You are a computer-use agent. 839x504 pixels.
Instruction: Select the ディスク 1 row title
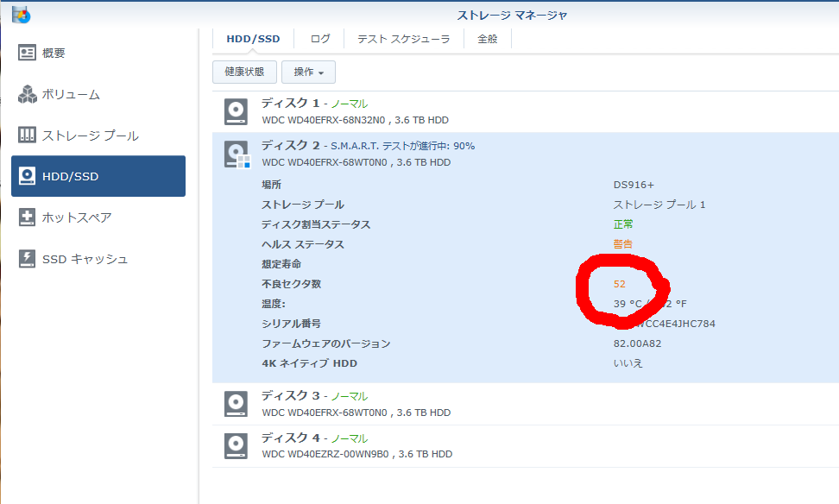coord(291,103)
